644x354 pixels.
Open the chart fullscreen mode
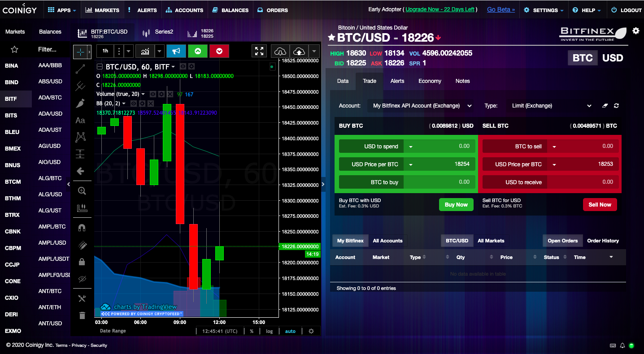(x=259, y=51)
